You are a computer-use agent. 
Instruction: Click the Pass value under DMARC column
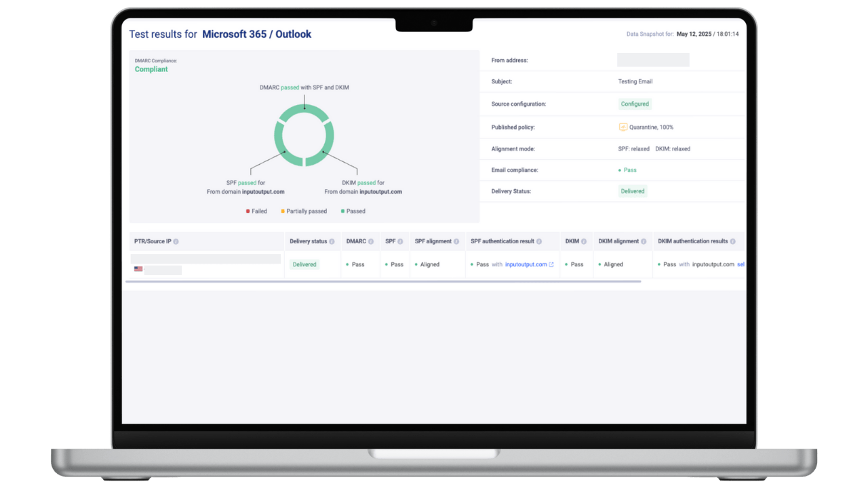tap(358, 264)
